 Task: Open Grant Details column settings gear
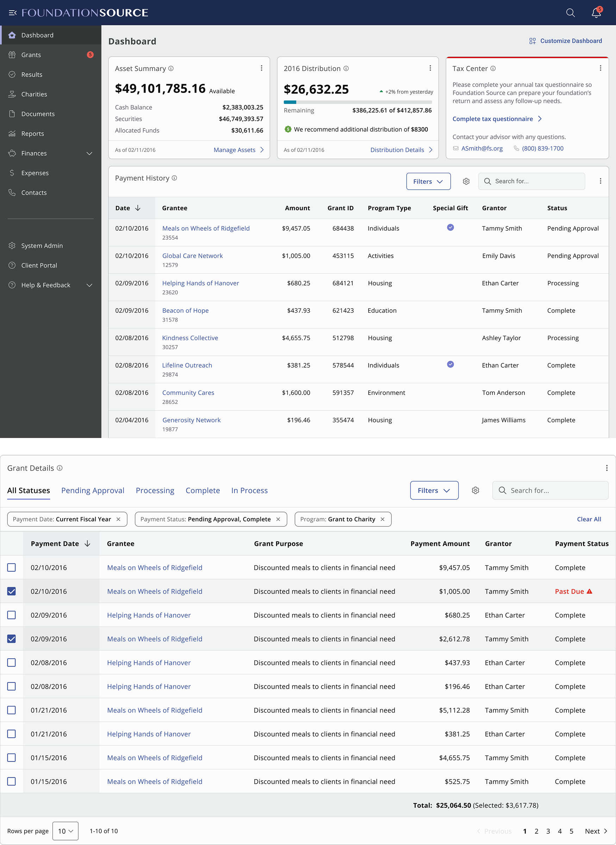pos(475,490)
